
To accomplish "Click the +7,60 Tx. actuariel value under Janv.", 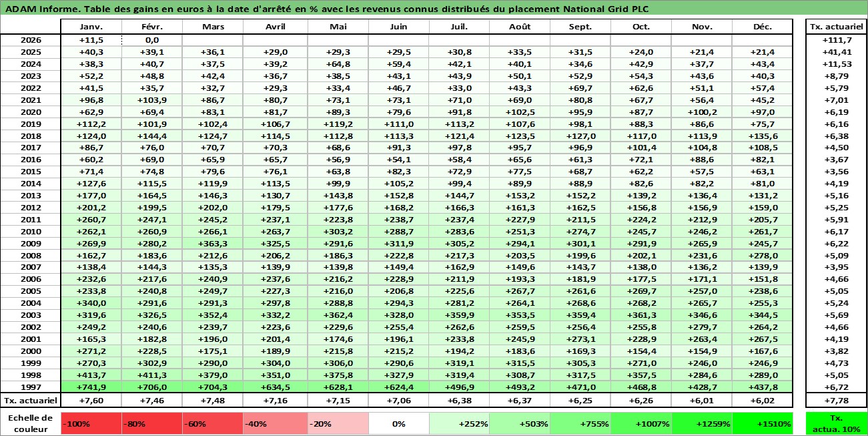I will pyautogui.click(x=91, y=401).
